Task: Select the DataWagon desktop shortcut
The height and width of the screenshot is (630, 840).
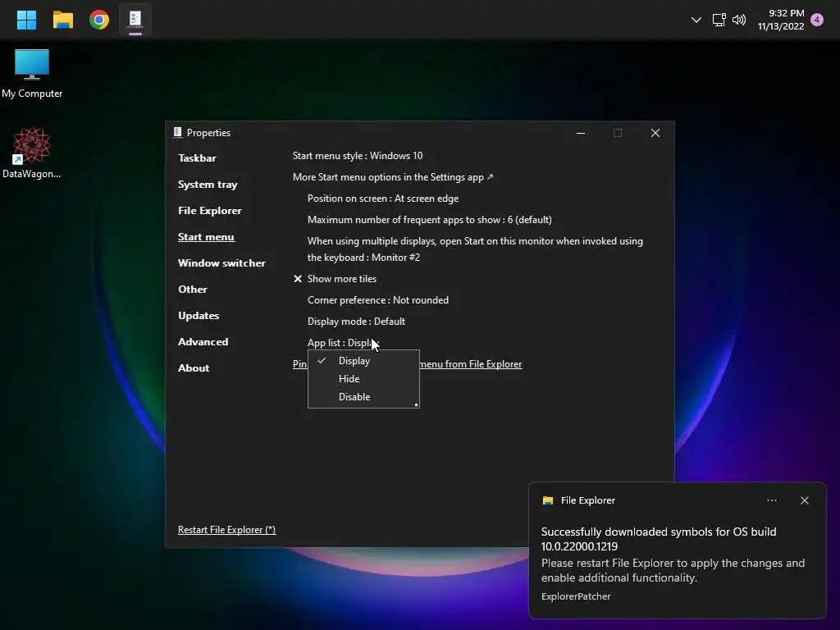Action: [x=32, y=153]
